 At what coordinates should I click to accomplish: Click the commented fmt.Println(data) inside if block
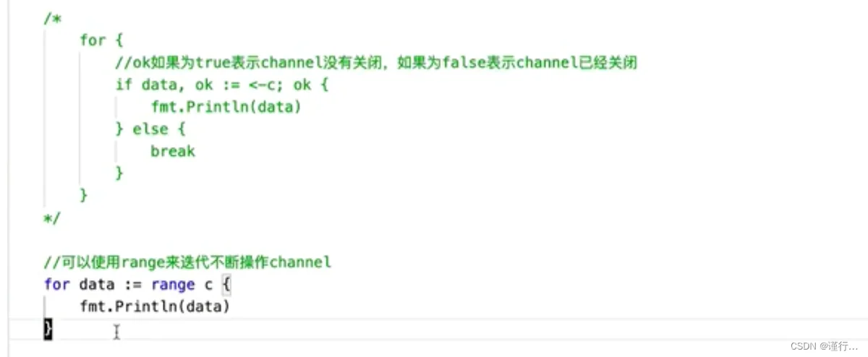225,107
